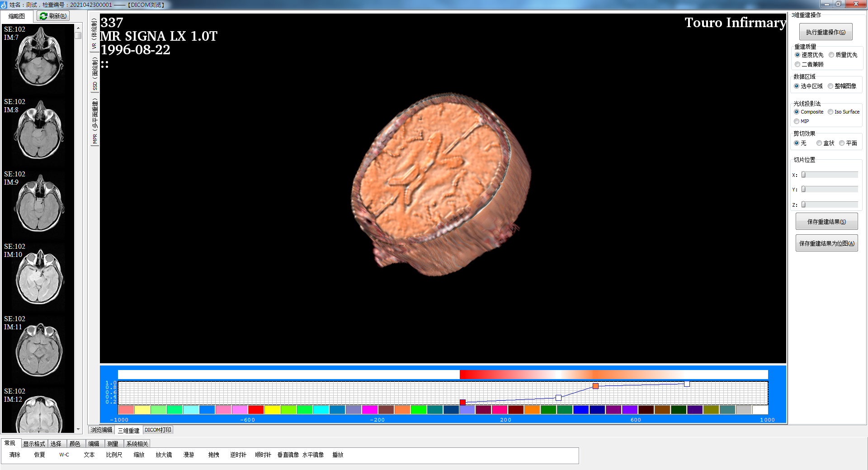Open the 常规 toolbar tab

click(10, 443)
